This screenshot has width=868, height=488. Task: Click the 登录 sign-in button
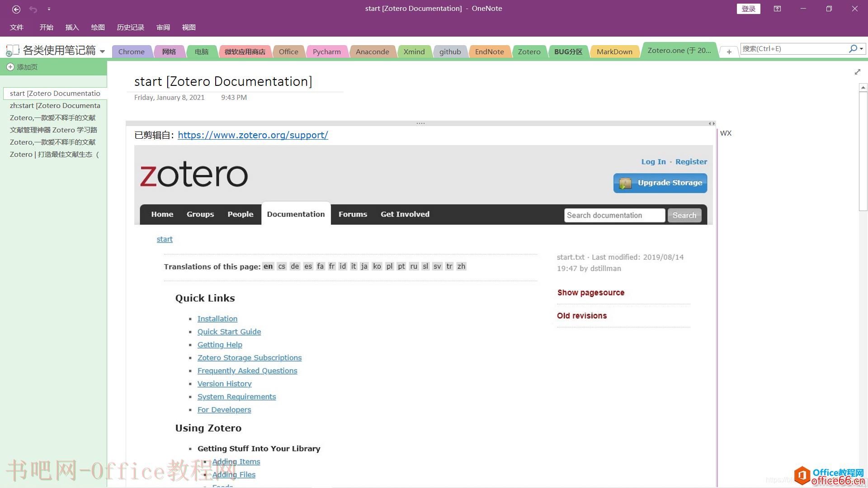pos(748,9)
